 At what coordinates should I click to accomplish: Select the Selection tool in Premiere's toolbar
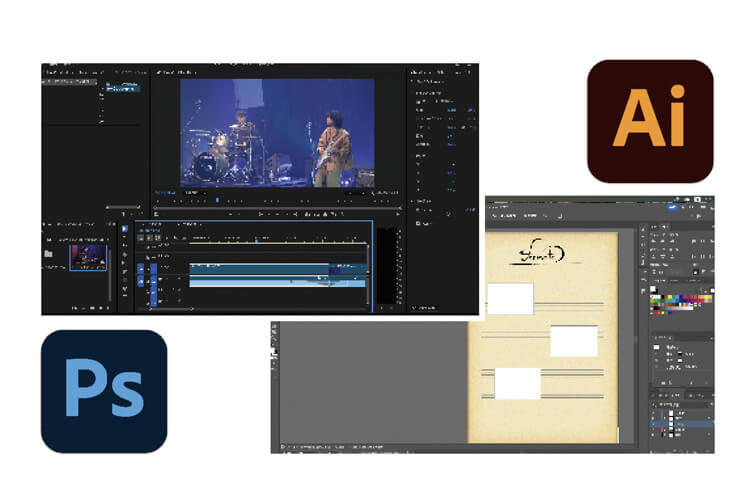pyautogui.click(x=125, y=229)
